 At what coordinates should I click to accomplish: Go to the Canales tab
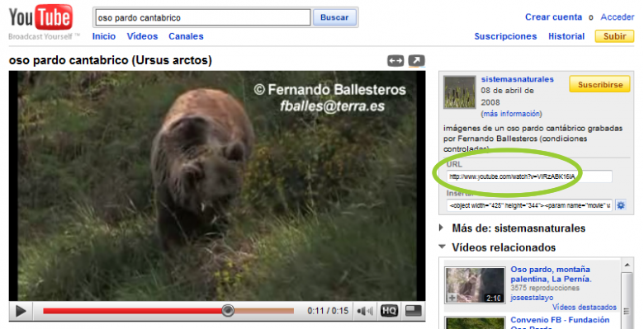click(x=186, y=36)
